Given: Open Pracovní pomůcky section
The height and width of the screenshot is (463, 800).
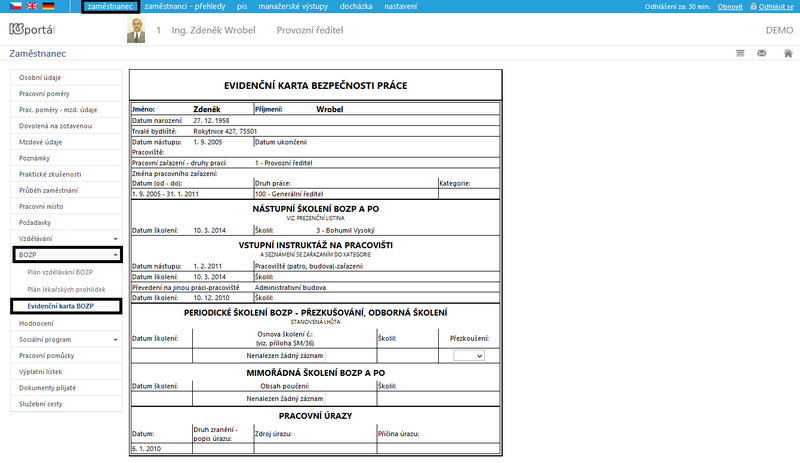Looking at the screenshot, I should click(x=66, y=356).
